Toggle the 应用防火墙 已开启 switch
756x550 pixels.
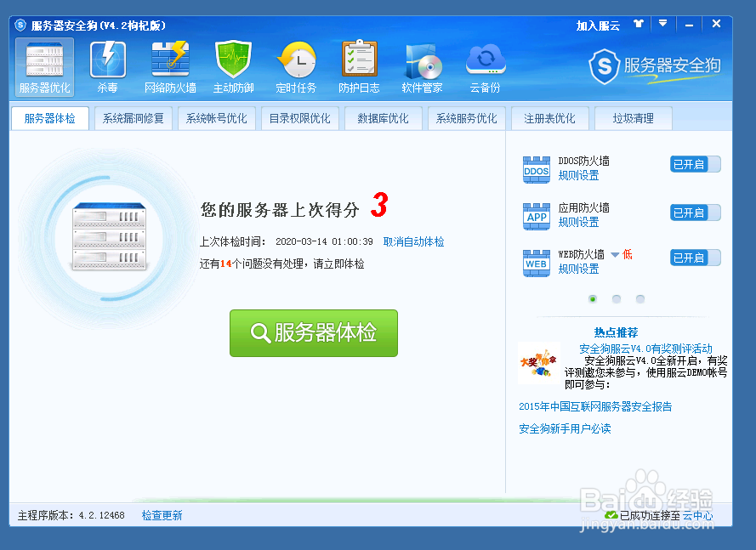tap(696, 213)
